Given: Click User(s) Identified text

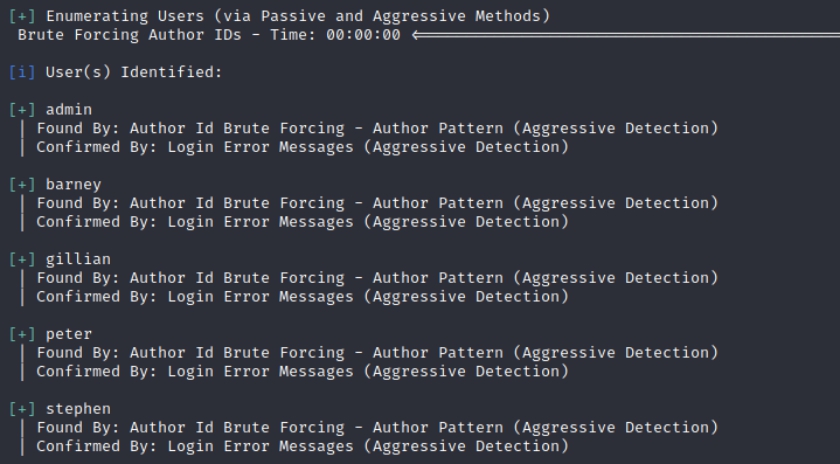Looking at the screenshot, I should click(134, 72).
